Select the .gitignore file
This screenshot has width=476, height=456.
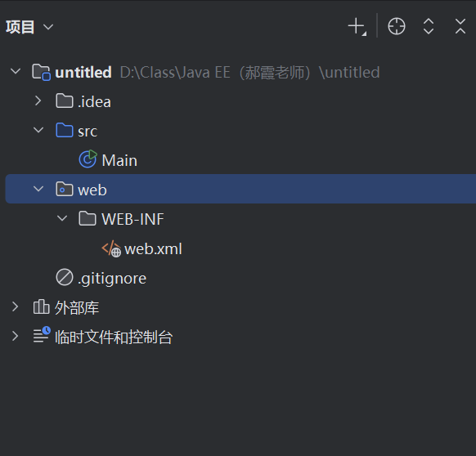tap(112, 279)
